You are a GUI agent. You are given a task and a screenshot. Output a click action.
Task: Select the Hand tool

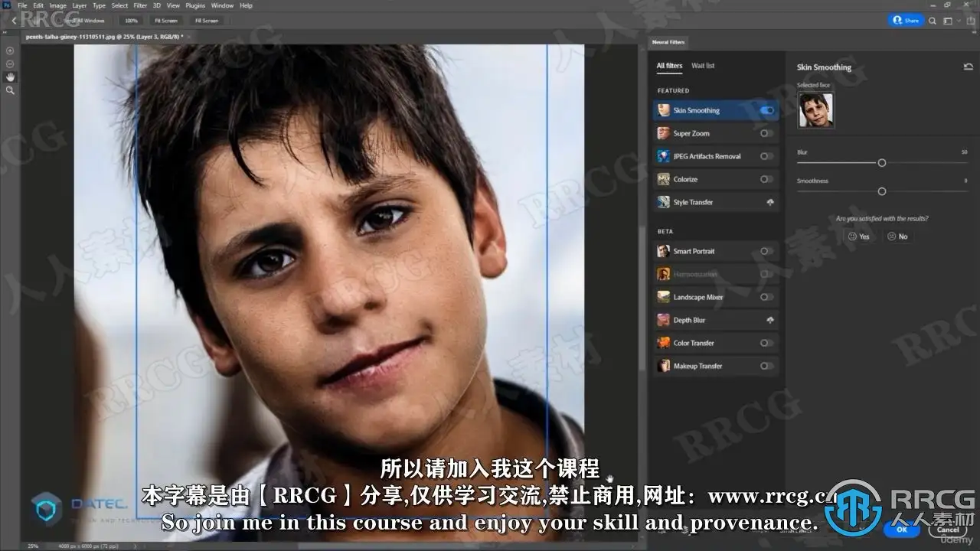[10, 77]
